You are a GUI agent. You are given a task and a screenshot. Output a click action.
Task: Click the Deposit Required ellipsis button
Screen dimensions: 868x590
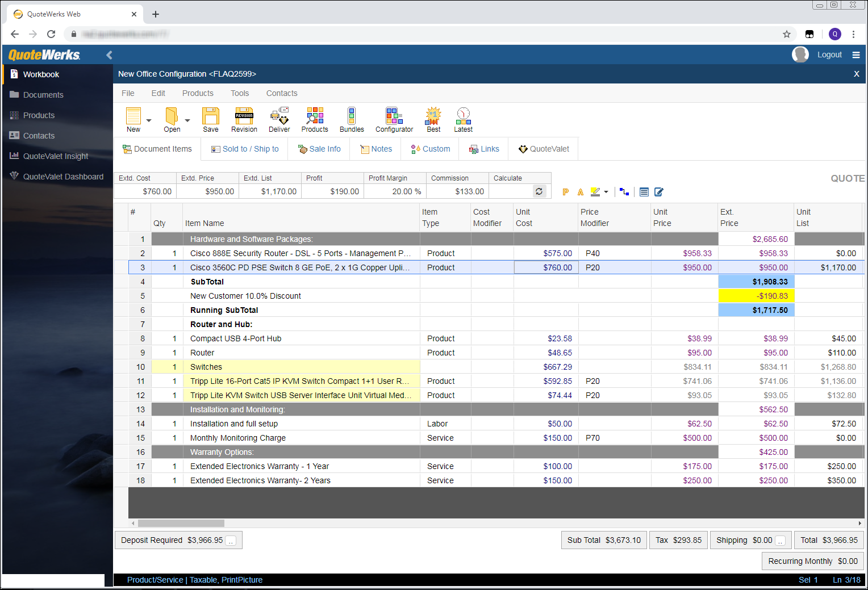pyautogui.click(x=231, y=541)
